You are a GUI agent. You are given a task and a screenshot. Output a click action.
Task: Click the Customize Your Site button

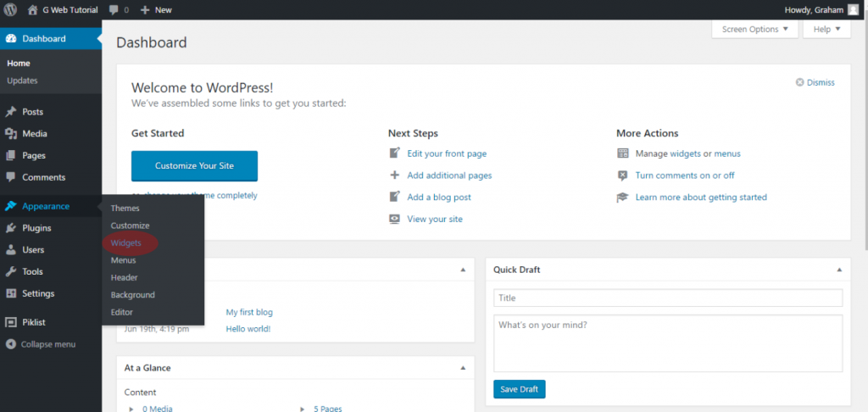(194, 165)
